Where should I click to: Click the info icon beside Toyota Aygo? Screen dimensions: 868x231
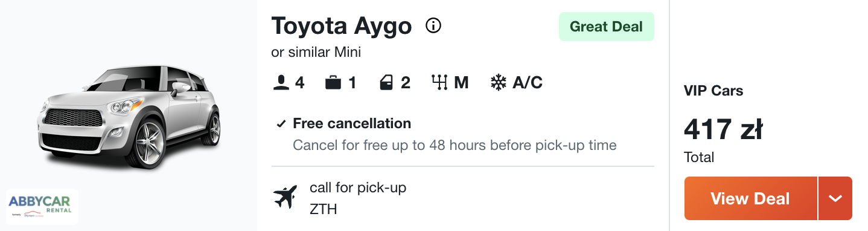(x=433, y=25)
